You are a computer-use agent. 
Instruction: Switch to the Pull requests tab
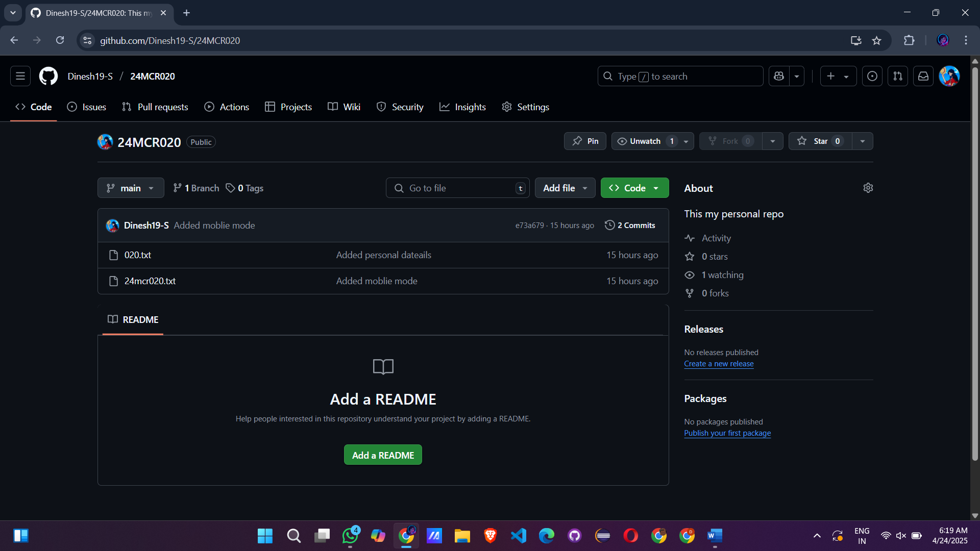tap(155, 107)
